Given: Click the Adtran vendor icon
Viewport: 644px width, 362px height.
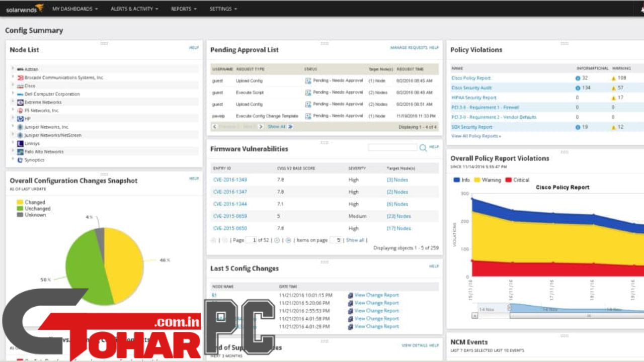Looking at the screenshot, I should tap(20, 69).
